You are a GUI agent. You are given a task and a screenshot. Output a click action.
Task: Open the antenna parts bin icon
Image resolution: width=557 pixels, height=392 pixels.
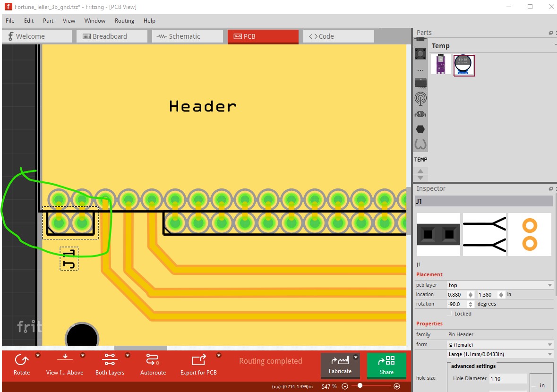pos(420,98)
